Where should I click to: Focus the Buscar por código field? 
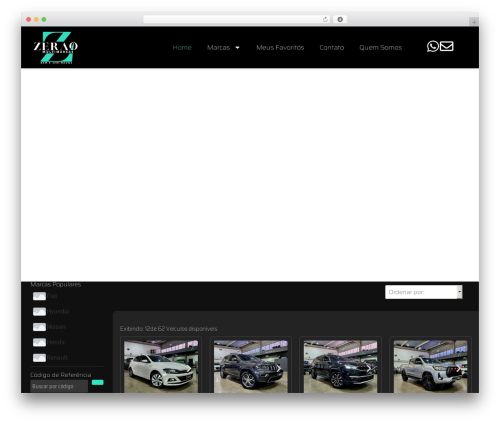point(59,386)
